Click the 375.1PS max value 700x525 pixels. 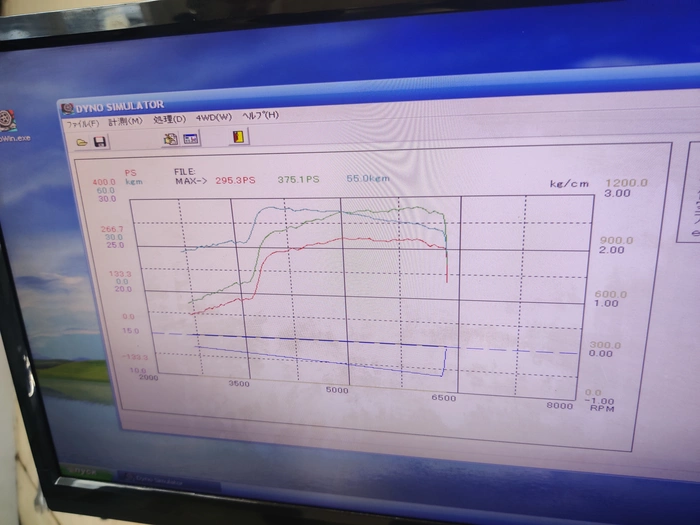pyautogui.click(x=298, y=179)
